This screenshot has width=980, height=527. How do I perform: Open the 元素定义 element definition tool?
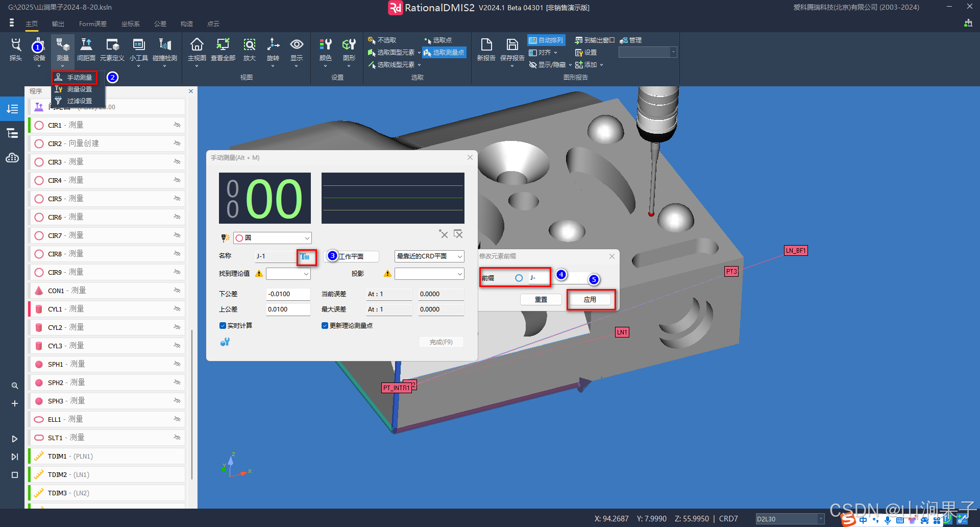112,50
